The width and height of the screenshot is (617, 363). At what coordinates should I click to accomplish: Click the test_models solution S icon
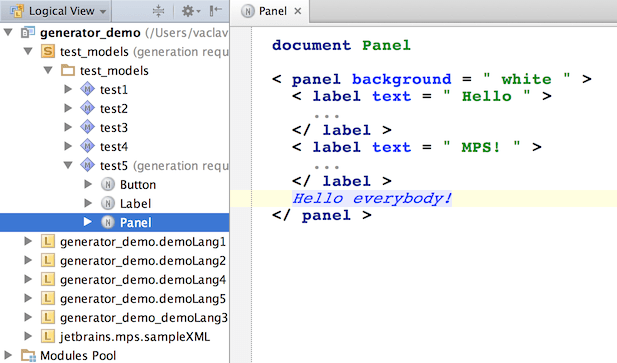[48, 52]
